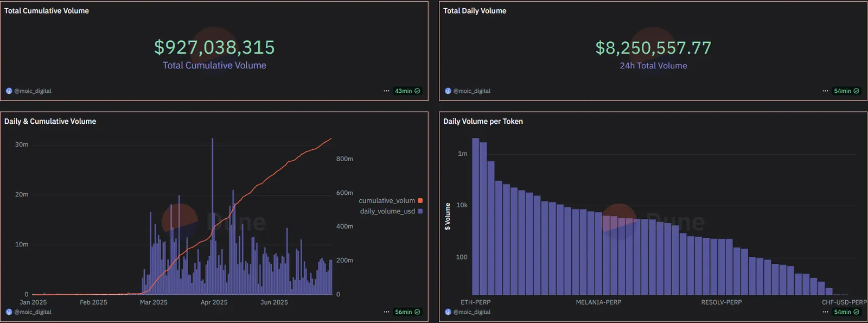Click the 30m left axis label

point(22,144)
